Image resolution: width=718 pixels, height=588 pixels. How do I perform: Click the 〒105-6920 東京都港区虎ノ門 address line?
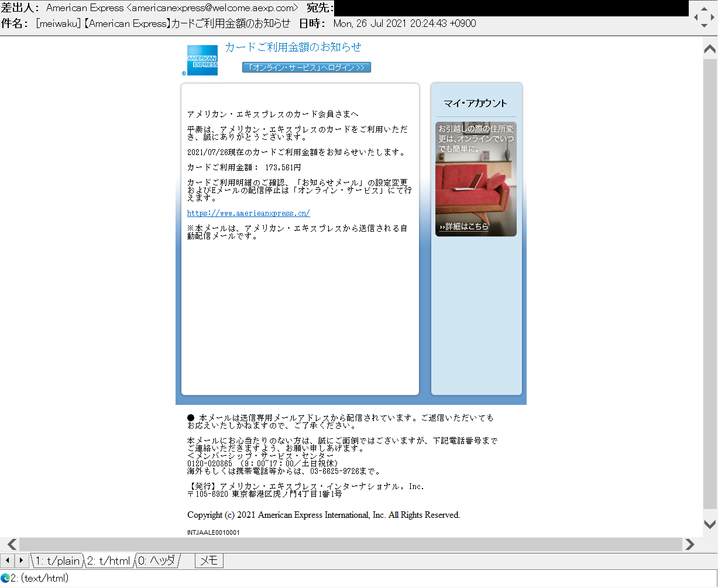(264, 494)
